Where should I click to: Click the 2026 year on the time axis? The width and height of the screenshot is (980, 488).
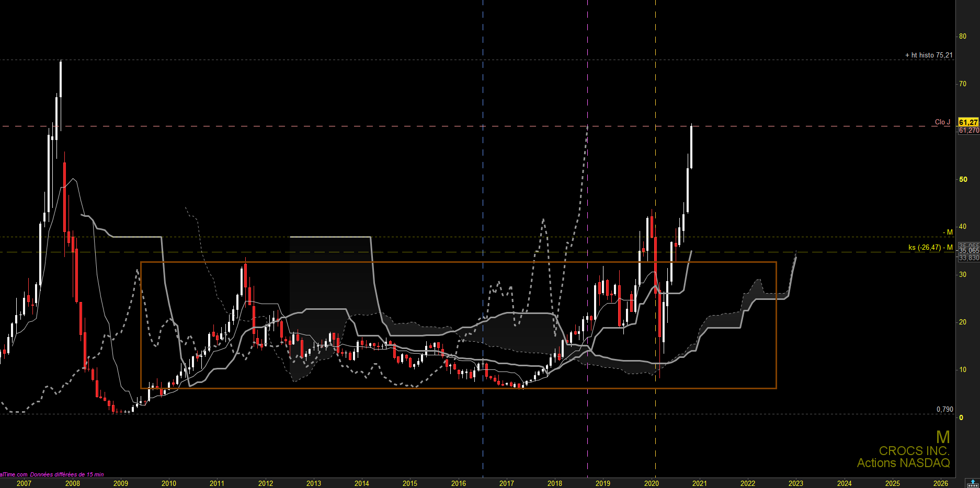[940, 483]
